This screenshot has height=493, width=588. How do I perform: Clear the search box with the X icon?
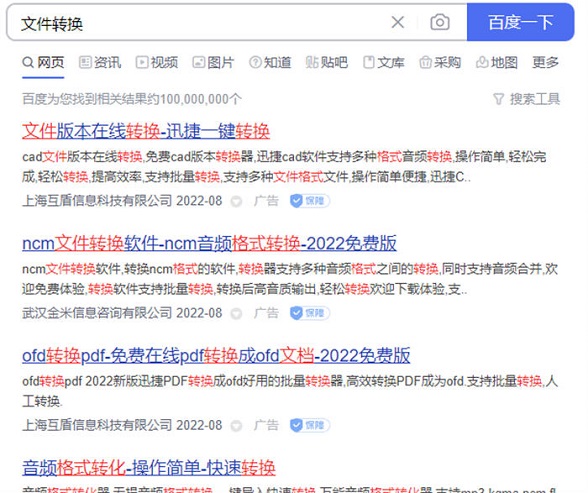(398, 22)
